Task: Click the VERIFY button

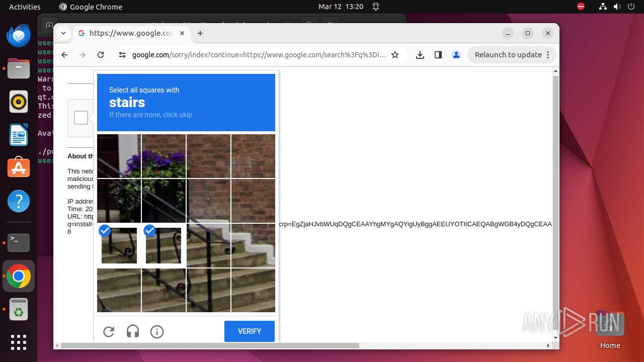Action: point(250,331)
